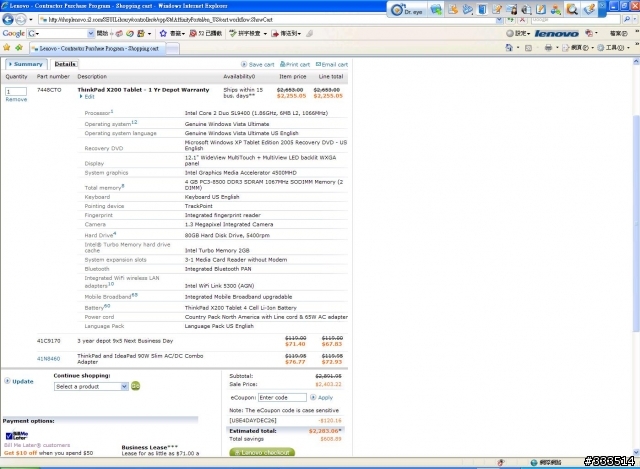Open the File menu at toolbar right
Viewport: 640px width, 469px height.
[618, 33]
